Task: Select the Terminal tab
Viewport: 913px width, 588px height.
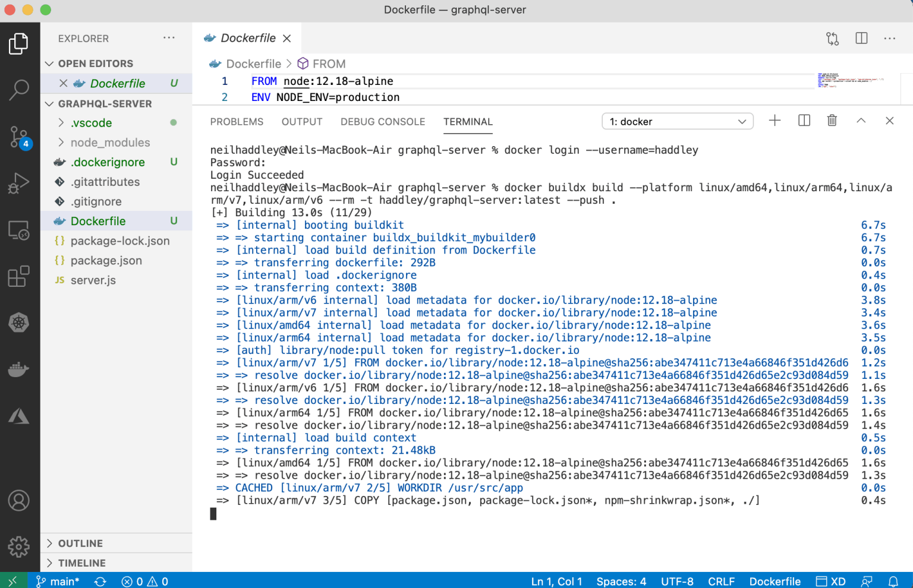Action: pyautogui.click(x=468, y=122)
